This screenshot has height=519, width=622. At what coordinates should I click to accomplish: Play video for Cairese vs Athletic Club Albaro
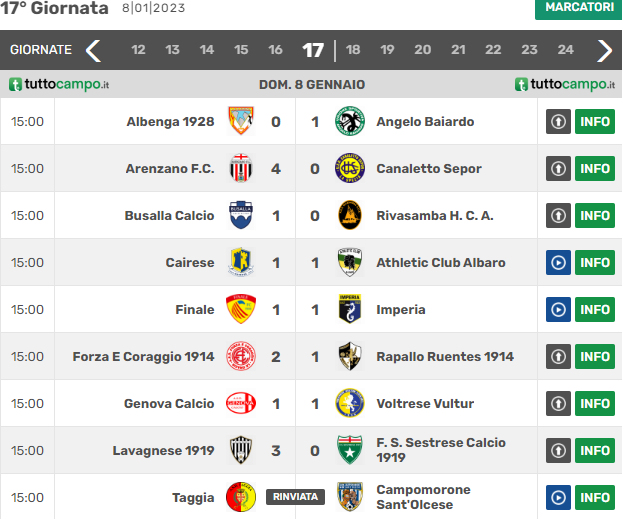point(558,263)
